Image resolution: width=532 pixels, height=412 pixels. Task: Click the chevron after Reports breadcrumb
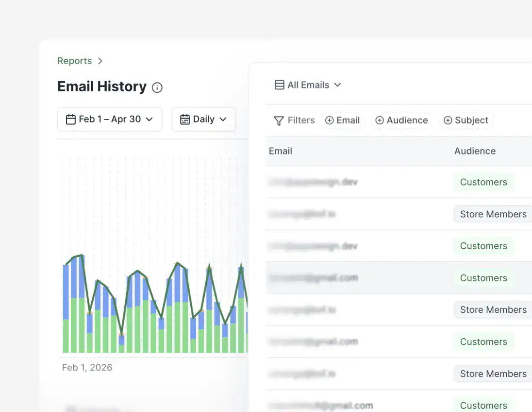click(100, 61)
